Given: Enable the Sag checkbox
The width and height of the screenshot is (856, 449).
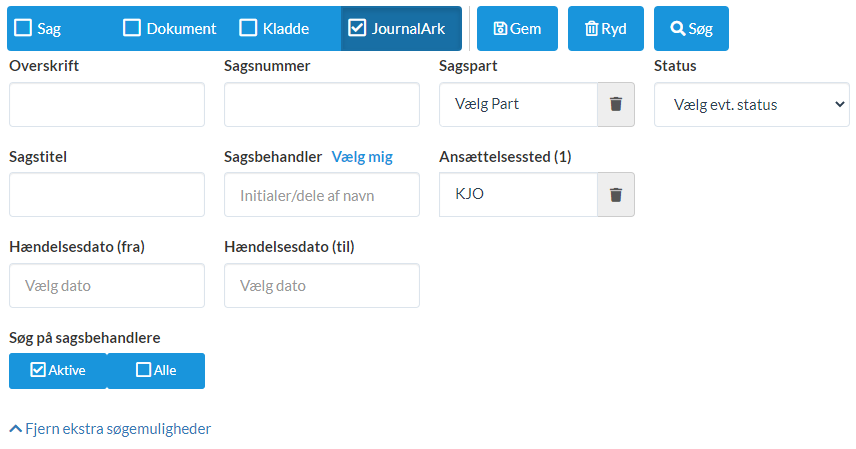Looking at the screenshot, I should click(x=23, y=28).
